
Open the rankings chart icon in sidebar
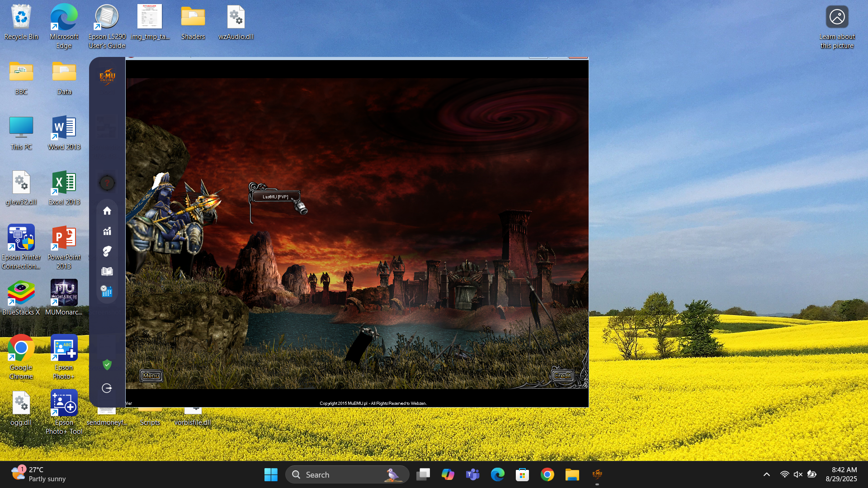(x=107, y=231)
